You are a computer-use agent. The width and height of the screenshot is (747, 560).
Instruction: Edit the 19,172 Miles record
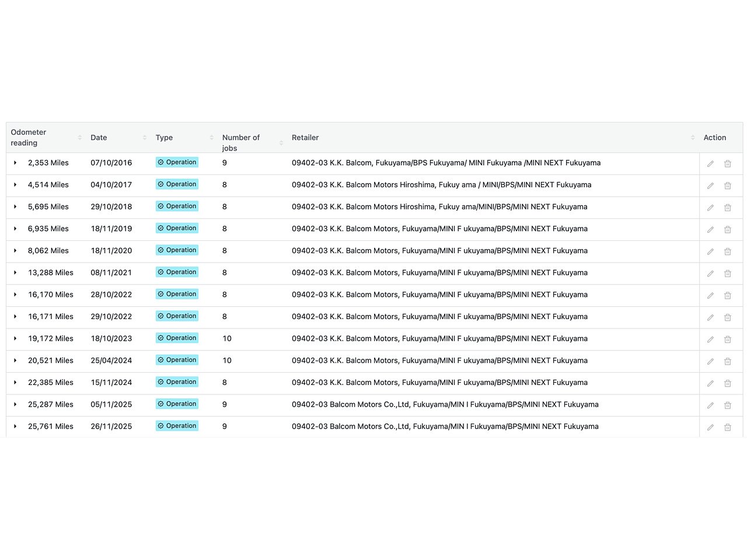[710, 339]
